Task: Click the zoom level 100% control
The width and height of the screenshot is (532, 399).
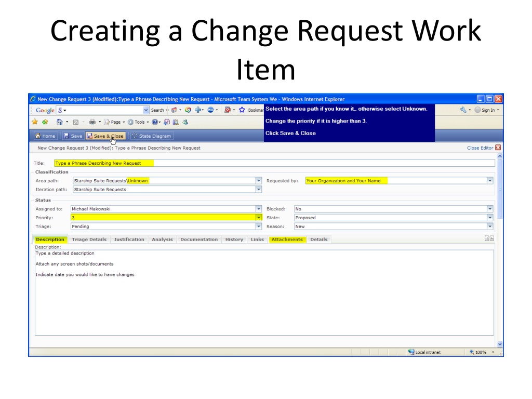Action: click(482, 352)
